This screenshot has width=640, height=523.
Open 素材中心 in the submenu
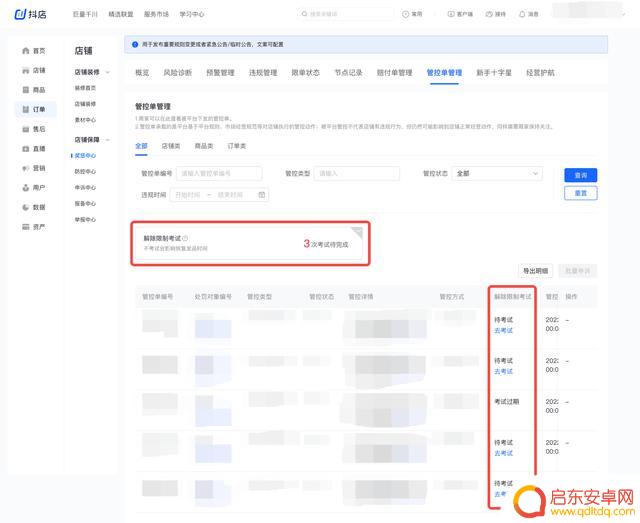(x=85, y=120)
